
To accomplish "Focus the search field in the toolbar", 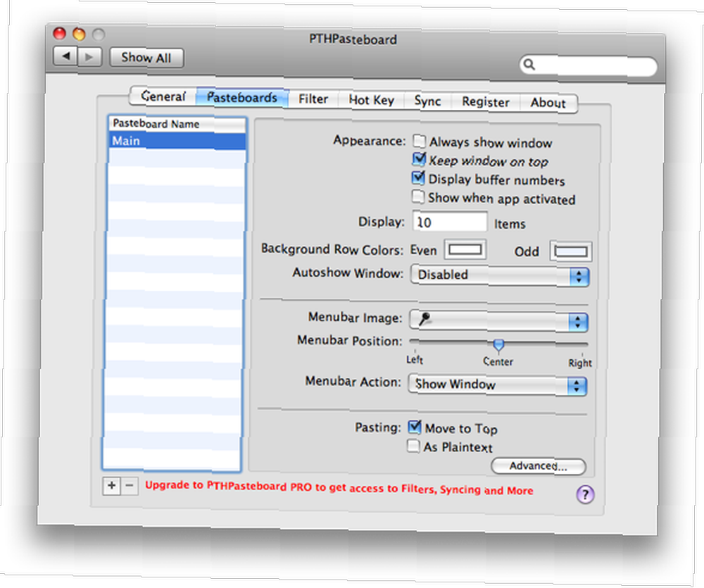I will 588,65.
